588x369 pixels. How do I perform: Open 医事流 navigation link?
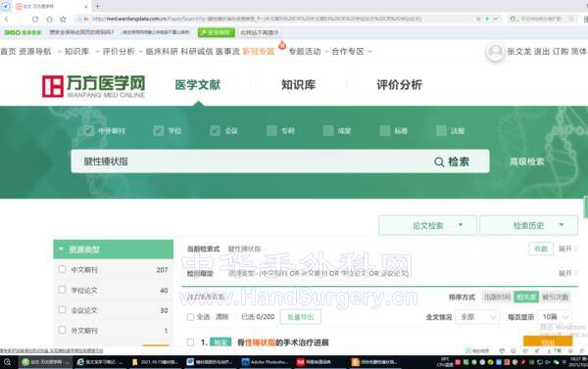(227, 51)
